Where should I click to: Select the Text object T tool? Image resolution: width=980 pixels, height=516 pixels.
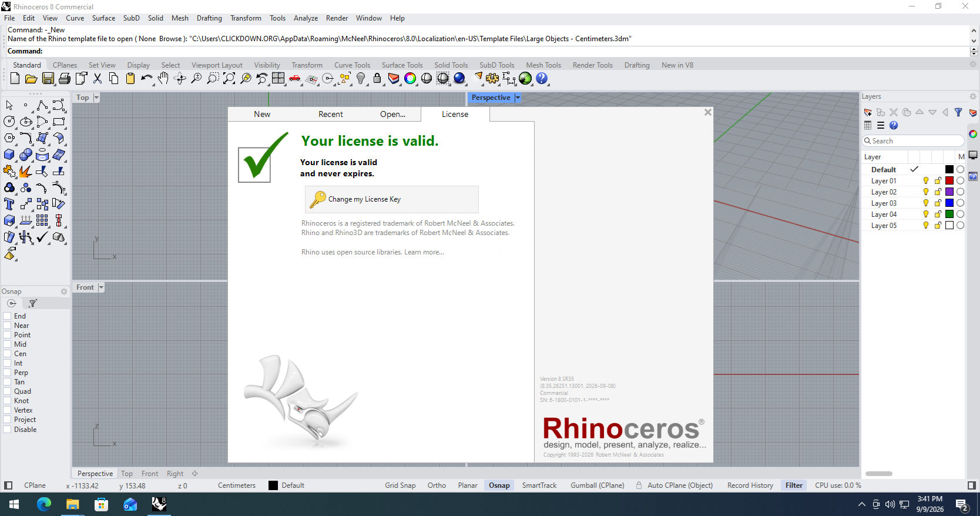[x=9, y=204]
